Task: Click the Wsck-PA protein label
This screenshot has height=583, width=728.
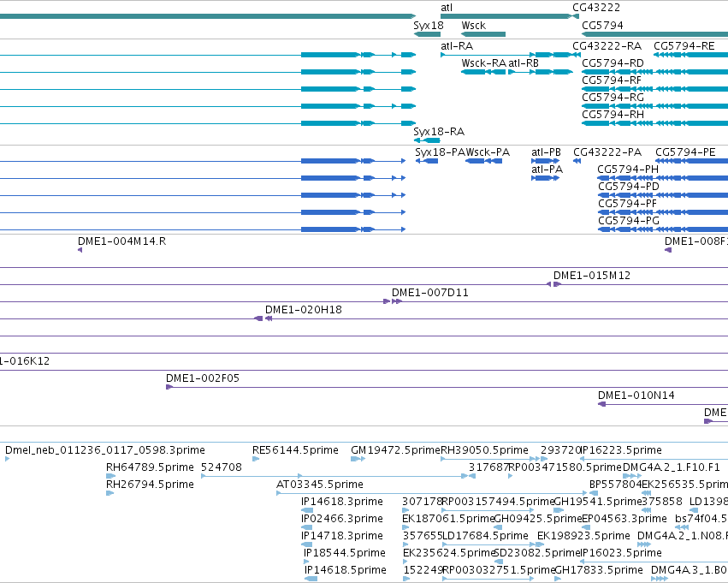Action: coord(488,152)
